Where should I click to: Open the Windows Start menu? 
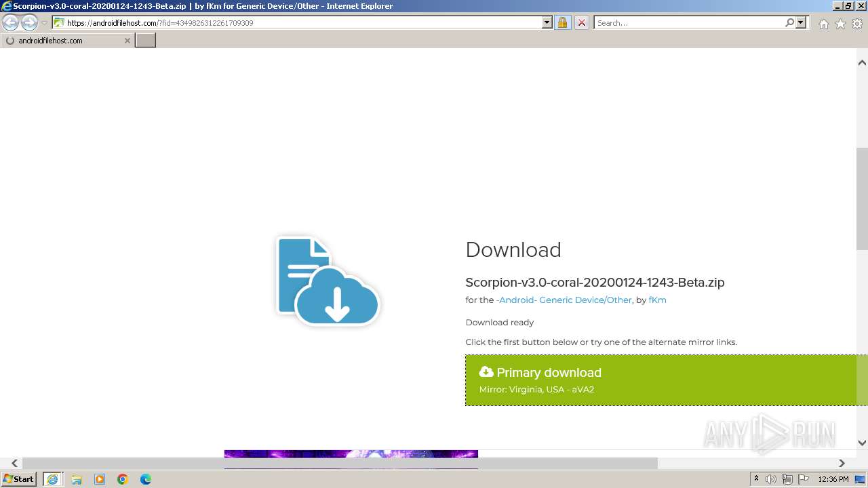point(19,479)
